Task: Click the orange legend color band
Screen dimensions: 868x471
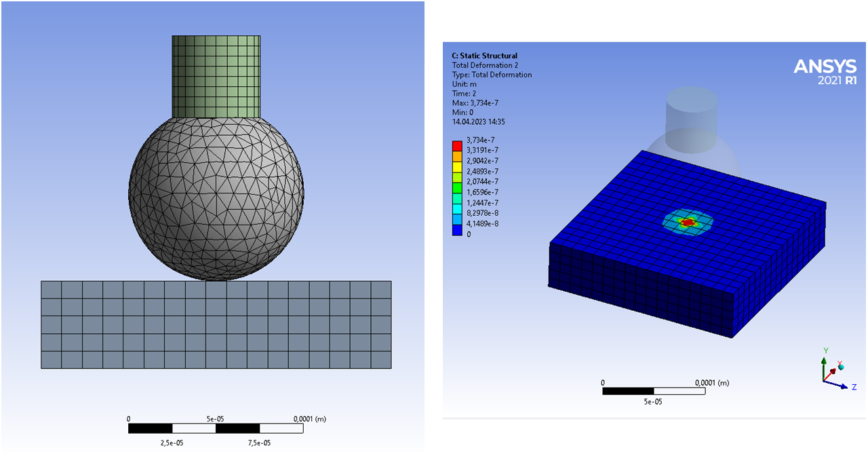Action: pyautogui.click(x=457, y=155)
